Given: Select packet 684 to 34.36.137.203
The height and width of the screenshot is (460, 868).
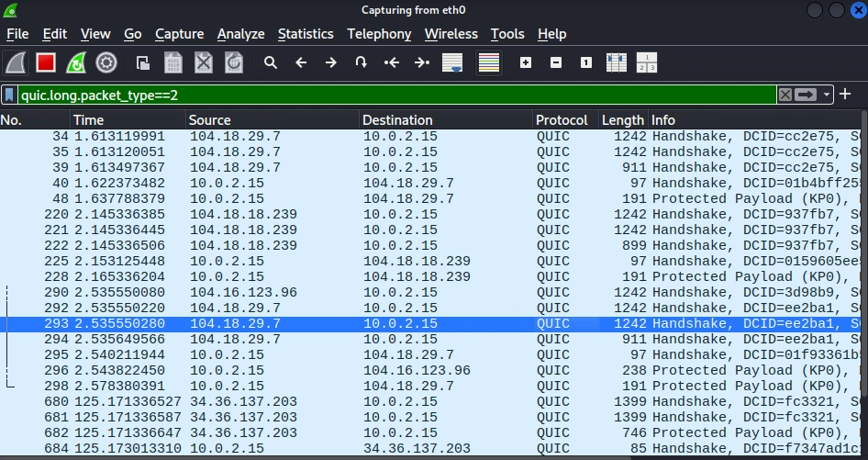Looking at the screenshot, I should [x=430, y=448].
